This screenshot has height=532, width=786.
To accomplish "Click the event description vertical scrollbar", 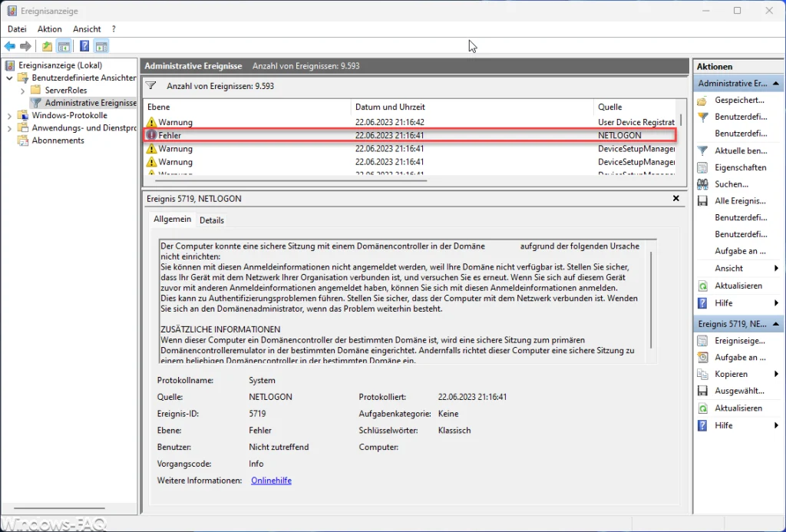I will (x=651, y=300).
